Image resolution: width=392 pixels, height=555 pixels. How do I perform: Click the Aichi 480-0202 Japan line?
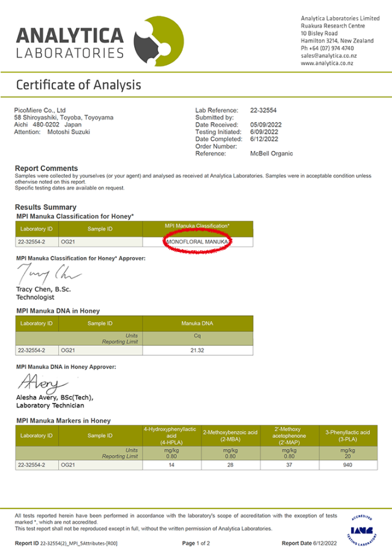click(x=48, y=124)
